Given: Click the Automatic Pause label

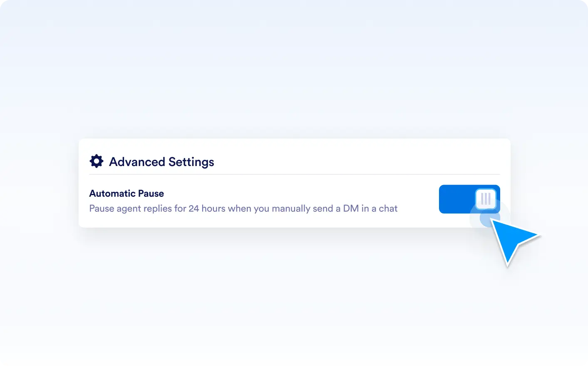Looking at the screenshot, I should point(127,193).
